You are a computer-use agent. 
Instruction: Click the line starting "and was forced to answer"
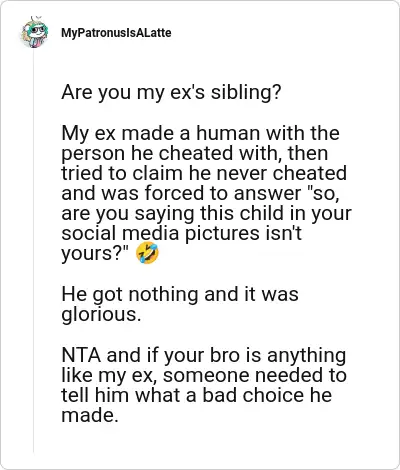tap(200, 193)
